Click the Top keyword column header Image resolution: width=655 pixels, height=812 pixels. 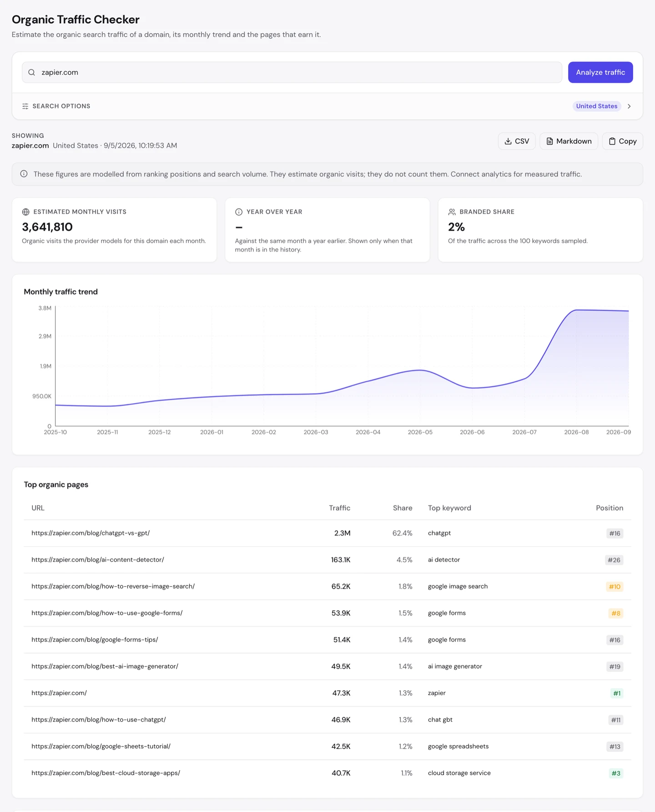coord(449,508)
